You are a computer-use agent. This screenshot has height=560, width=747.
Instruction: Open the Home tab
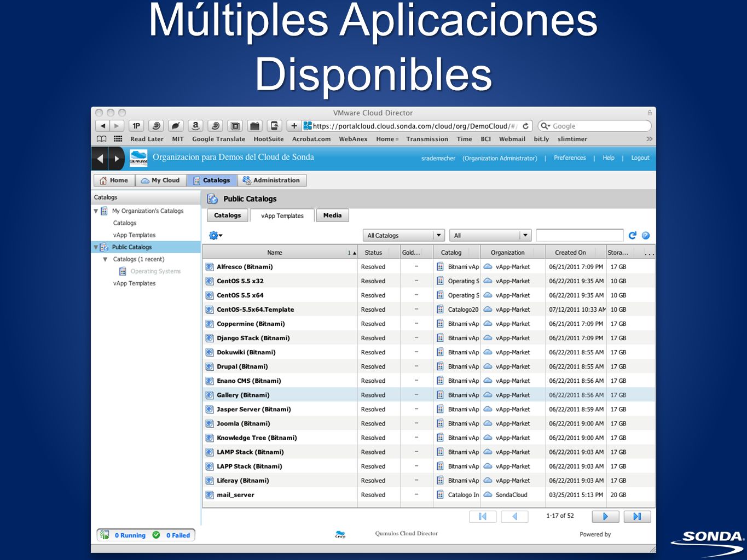114,180
